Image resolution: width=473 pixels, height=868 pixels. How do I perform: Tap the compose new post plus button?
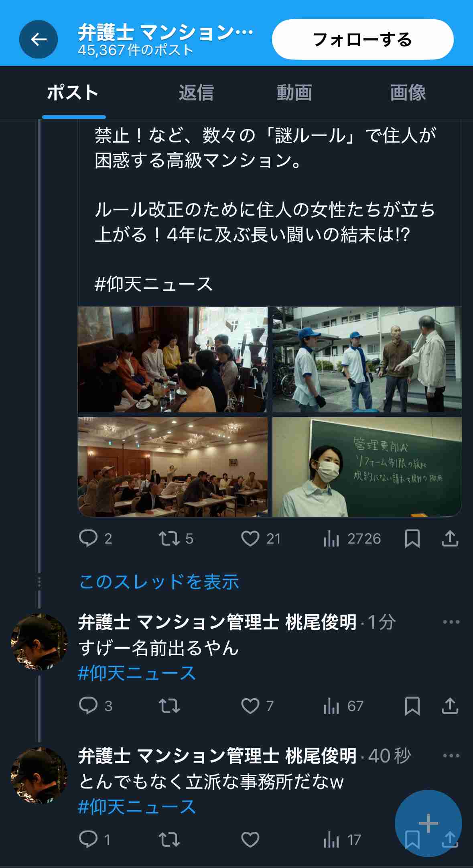click(x=428, y=823)
